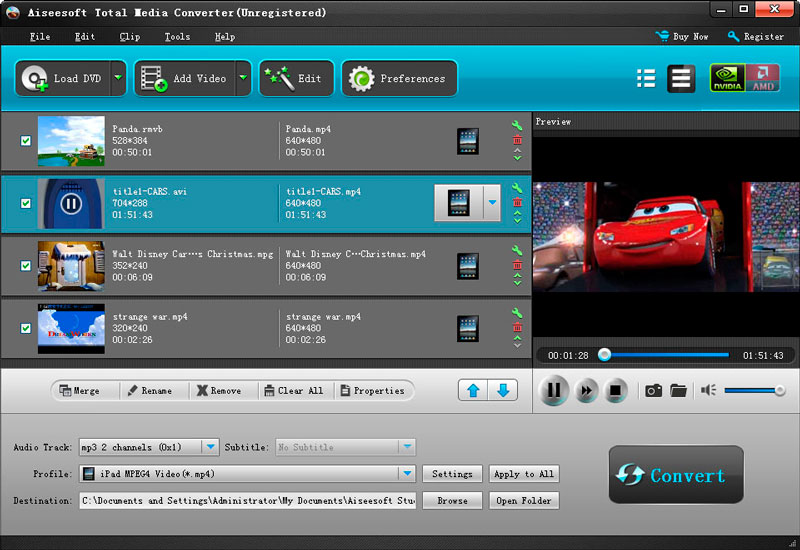Take a snapshot with the camera icon
The image size is (800, 550).
[x=653, y=390]
